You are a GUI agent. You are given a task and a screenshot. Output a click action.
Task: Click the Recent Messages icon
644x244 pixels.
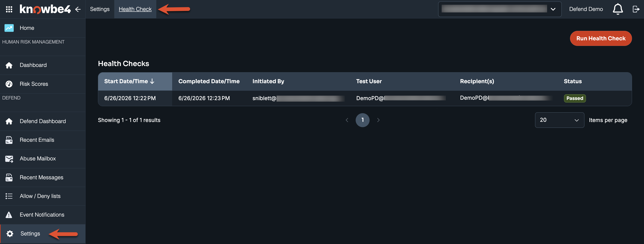(x=9, y=178)
